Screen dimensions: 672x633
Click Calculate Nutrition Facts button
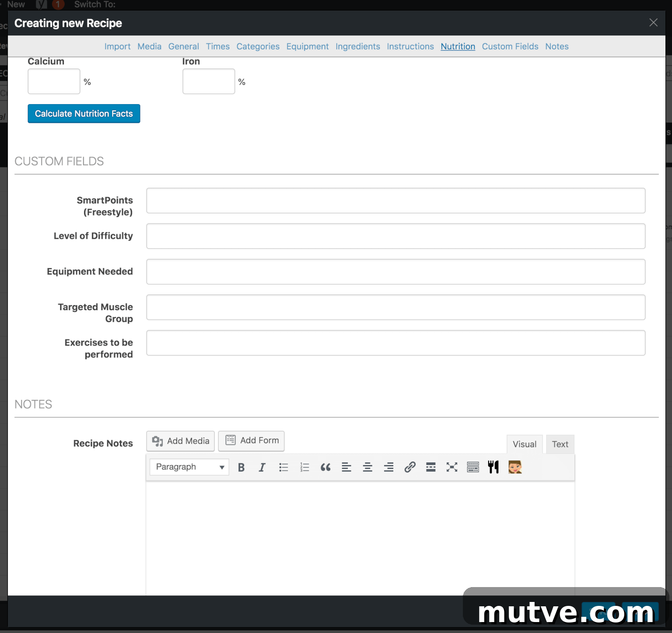tap(84, 114)
